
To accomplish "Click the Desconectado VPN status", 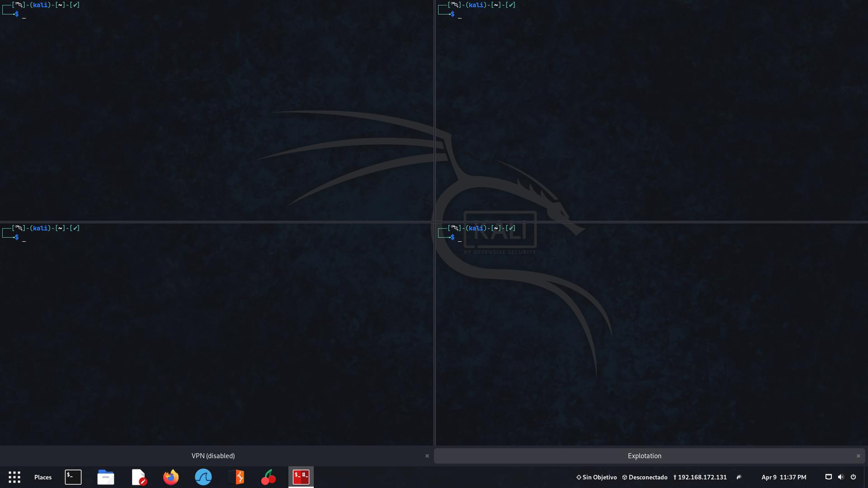I will [645, 477].
